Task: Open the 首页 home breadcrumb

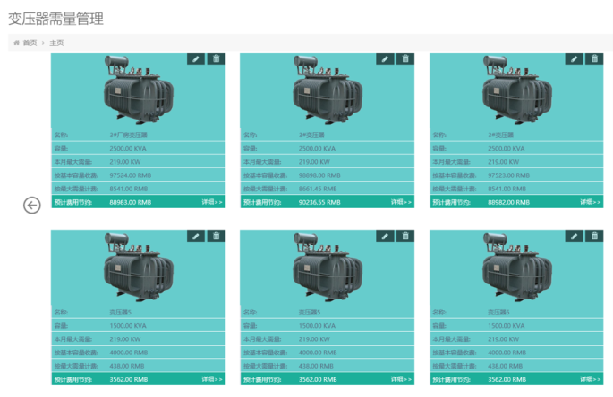Action: [30, 43]
